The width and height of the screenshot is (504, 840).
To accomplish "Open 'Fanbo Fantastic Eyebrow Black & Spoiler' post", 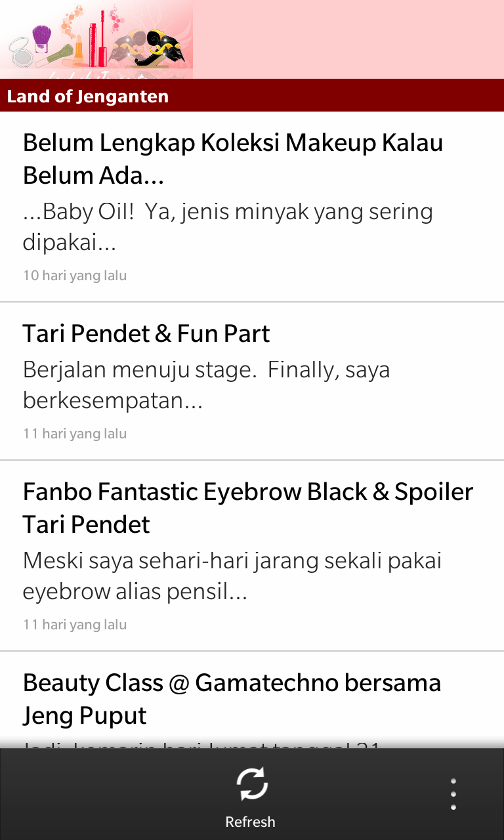I will click(x=248, y=507).
